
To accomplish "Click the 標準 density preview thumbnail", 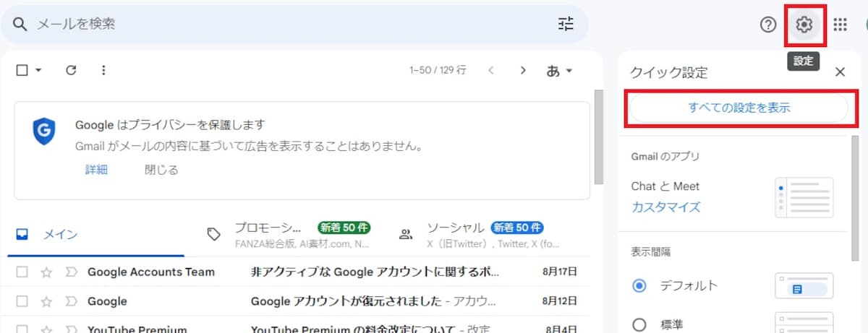I will point(804,322).
